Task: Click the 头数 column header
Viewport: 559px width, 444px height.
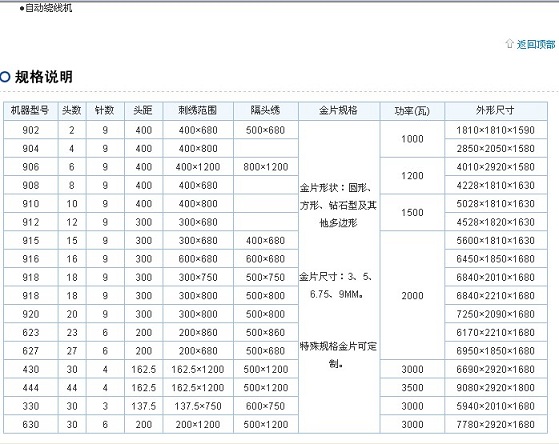Action: tap(72, 110)
